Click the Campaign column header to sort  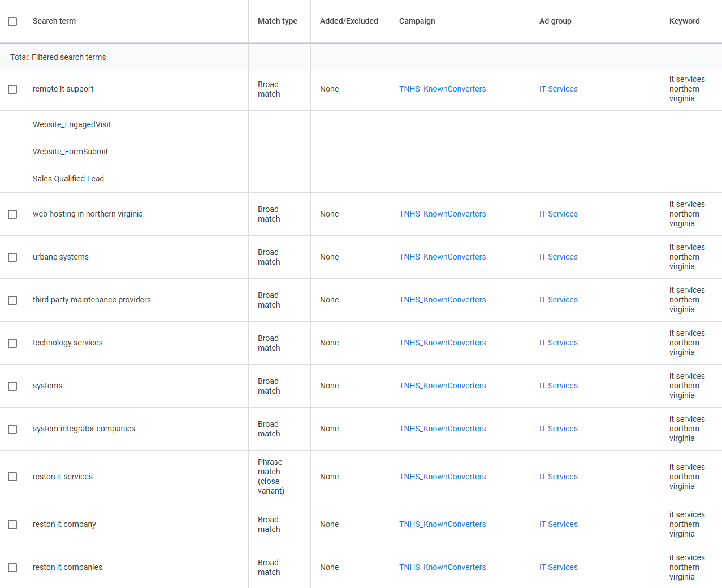pyautogui.click(x=417, y=21)
